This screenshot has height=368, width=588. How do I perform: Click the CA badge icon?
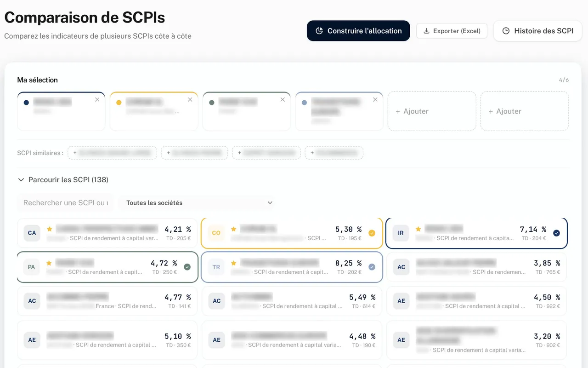coord(32,233)
